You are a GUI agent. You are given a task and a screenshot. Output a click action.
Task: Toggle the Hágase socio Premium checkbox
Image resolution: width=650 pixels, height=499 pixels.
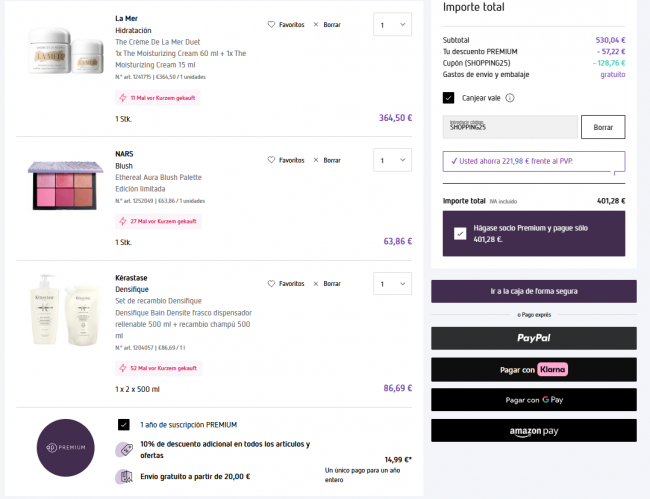point(460,233)
